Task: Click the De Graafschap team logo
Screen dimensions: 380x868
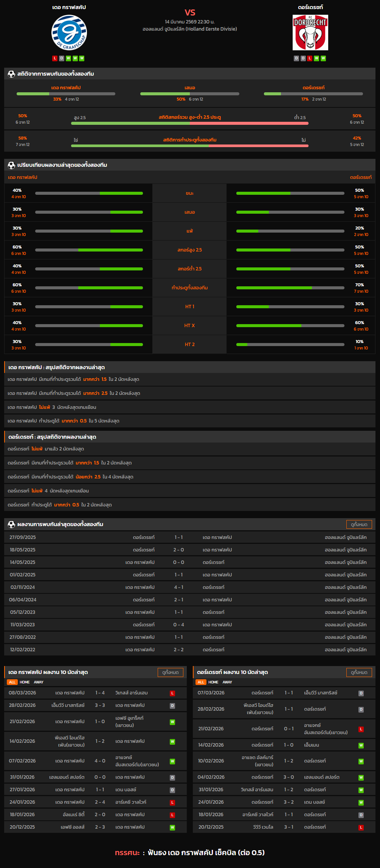Action: pyautogui.click(x=69, y=33)
